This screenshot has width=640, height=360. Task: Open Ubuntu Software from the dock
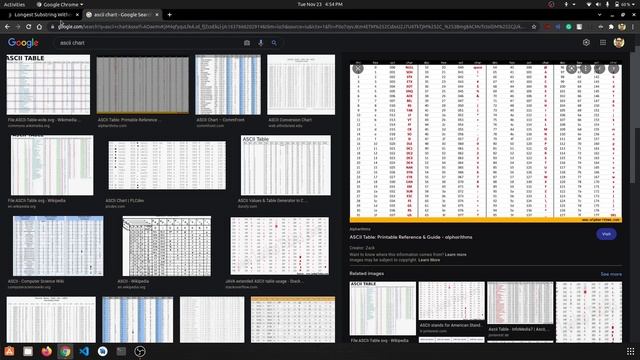coord(9,351)
